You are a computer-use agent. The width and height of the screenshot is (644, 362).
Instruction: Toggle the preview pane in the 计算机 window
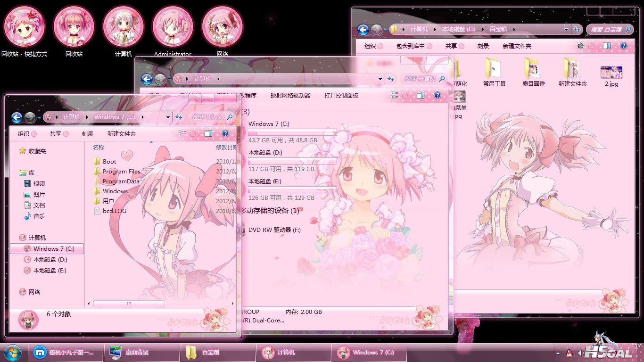point(421,96)
